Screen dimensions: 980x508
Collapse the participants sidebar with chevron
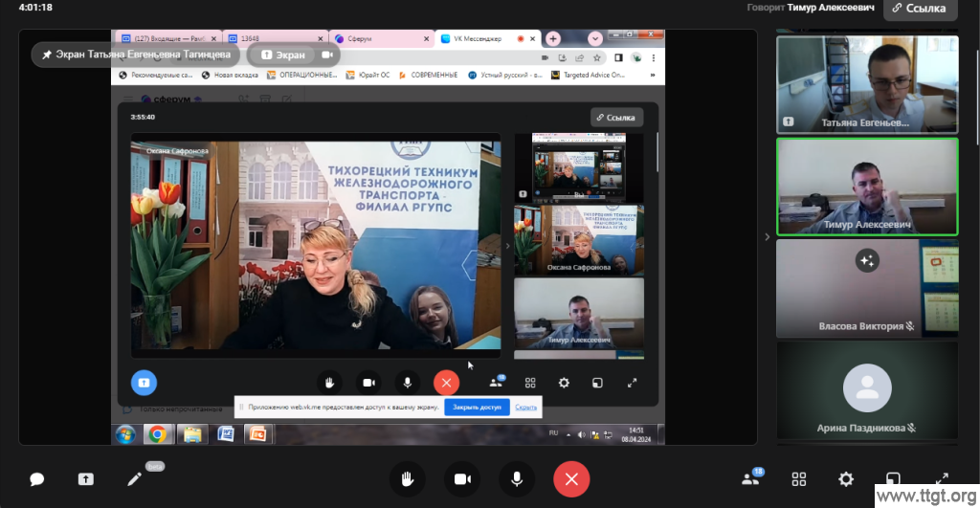pos(767,237)
